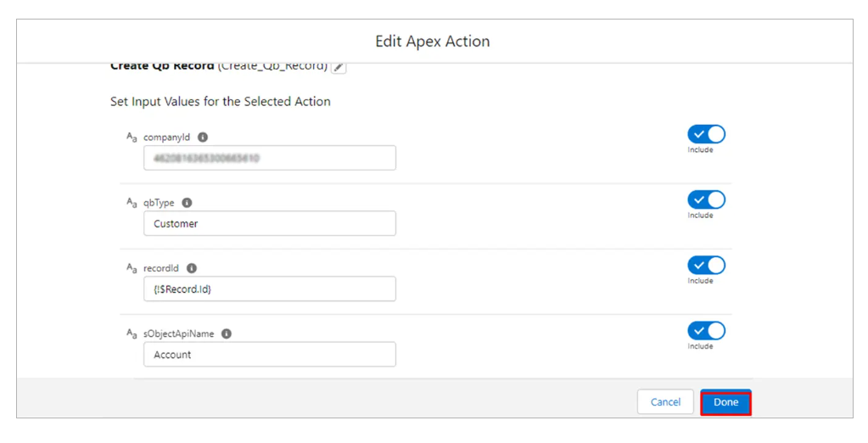Click the pencil edit icon beside Create_Qb_Record

click(339, 67)
